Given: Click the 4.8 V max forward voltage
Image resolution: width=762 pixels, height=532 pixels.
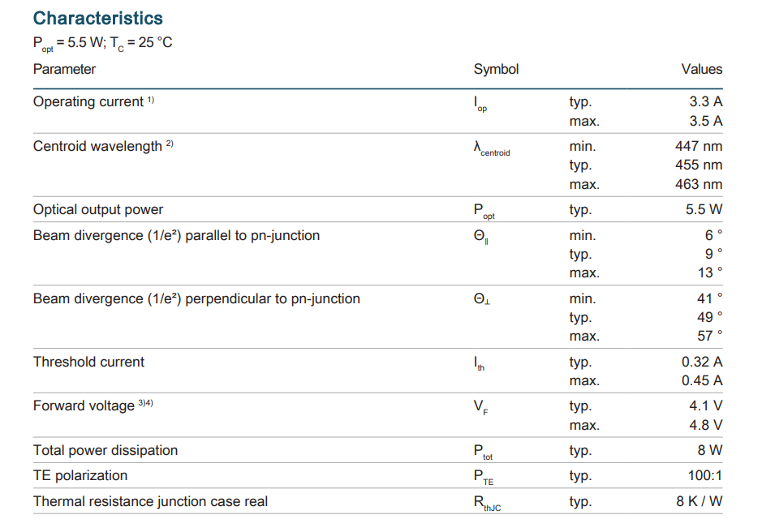Looking at the screenshot, I should (705, 425).
